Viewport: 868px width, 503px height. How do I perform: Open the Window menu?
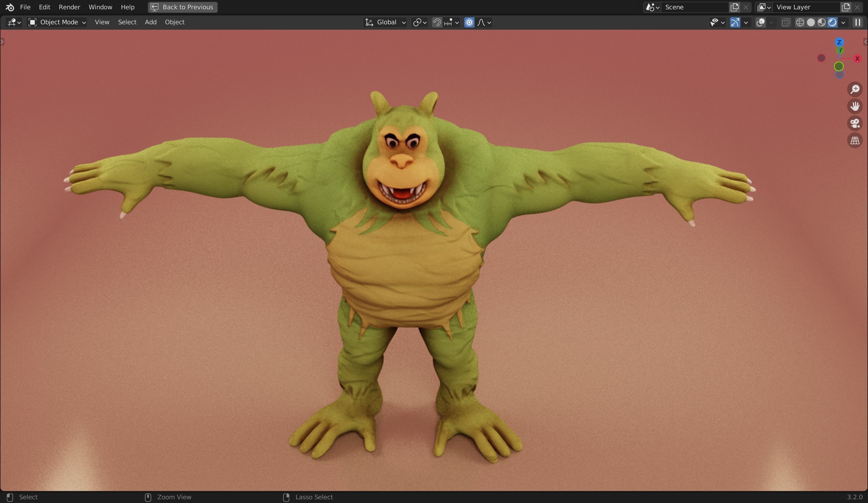100,7
